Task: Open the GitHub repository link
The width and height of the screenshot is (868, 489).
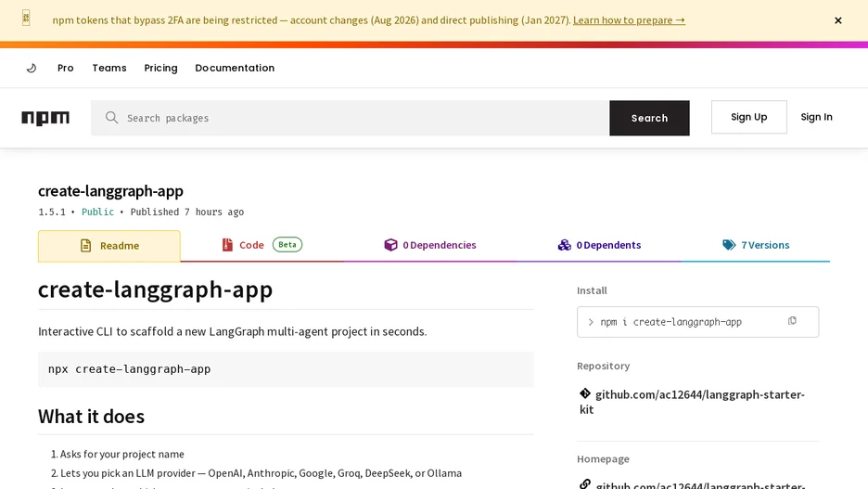Action: pos(692,402)
